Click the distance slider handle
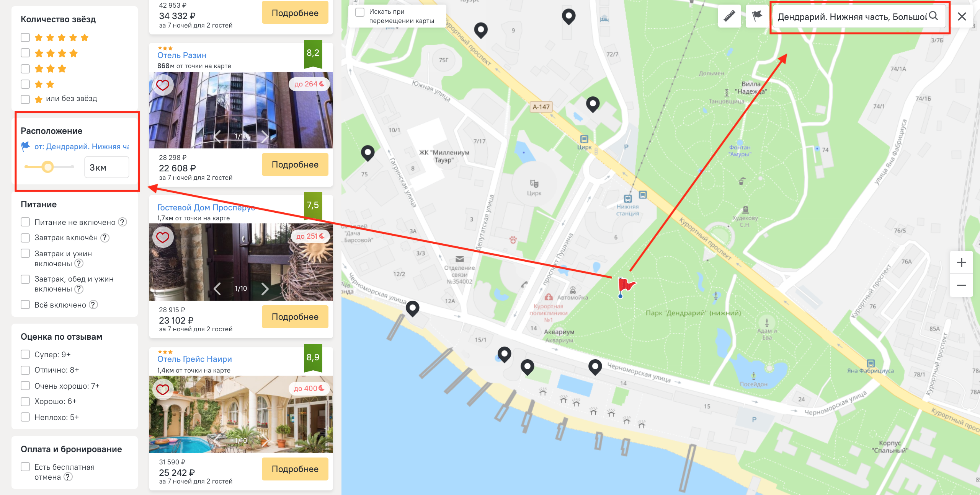The width and height of the screenshot is (980, 495). [x=48, y=167]
